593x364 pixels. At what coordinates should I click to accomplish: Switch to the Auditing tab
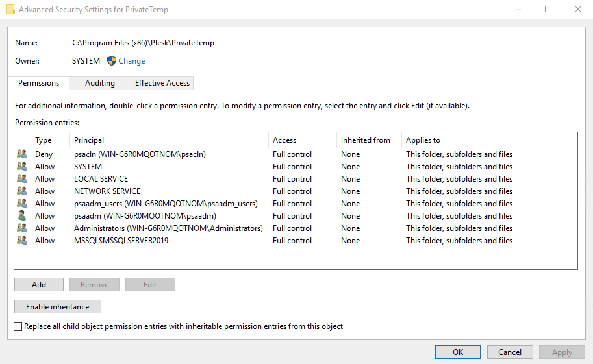99,83
